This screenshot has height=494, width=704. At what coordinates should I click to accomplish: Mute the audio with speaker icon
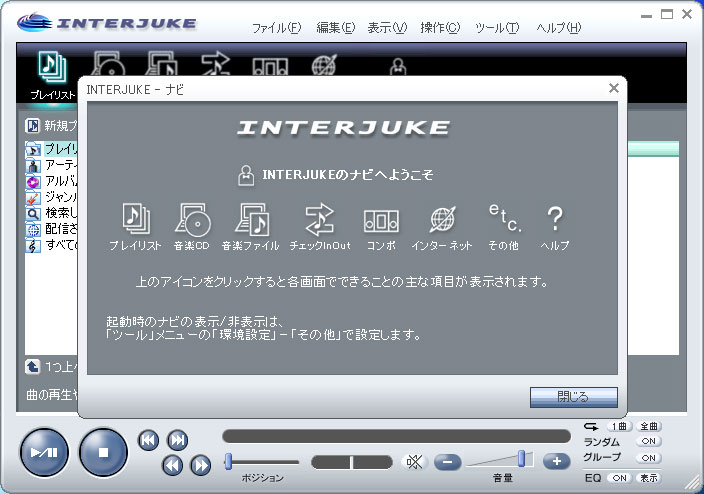[414, 461]
